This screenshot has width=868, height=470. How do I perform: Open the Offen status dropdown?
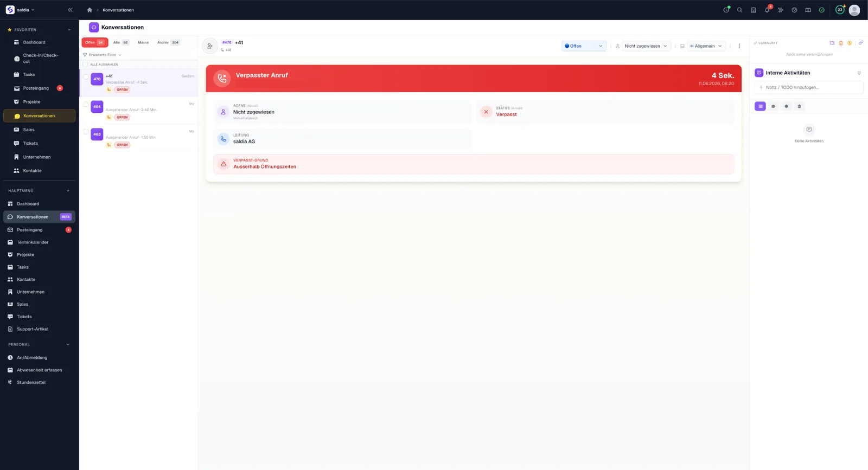[584, 46]
